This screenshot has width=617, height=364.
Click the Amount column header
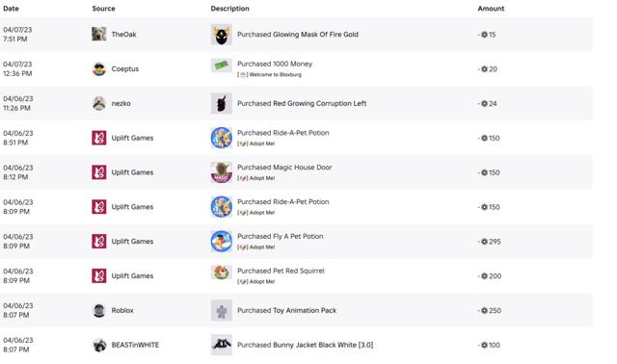coord(491,9)
